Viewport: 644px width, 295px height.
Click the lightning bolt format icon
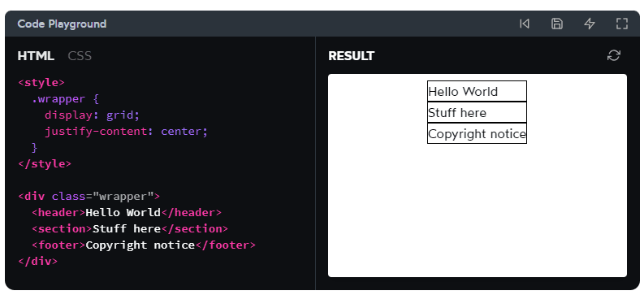click(x=590, y=24)
